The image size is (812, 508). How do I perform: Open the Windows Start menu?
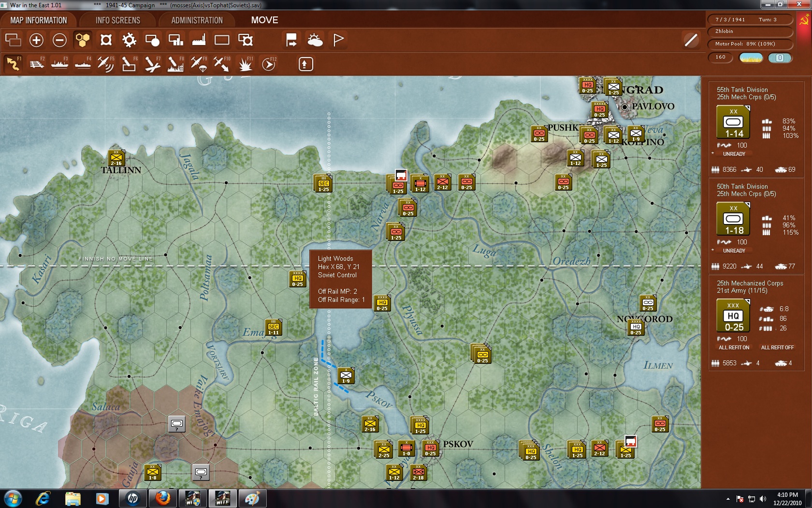[x=13, y=498]
